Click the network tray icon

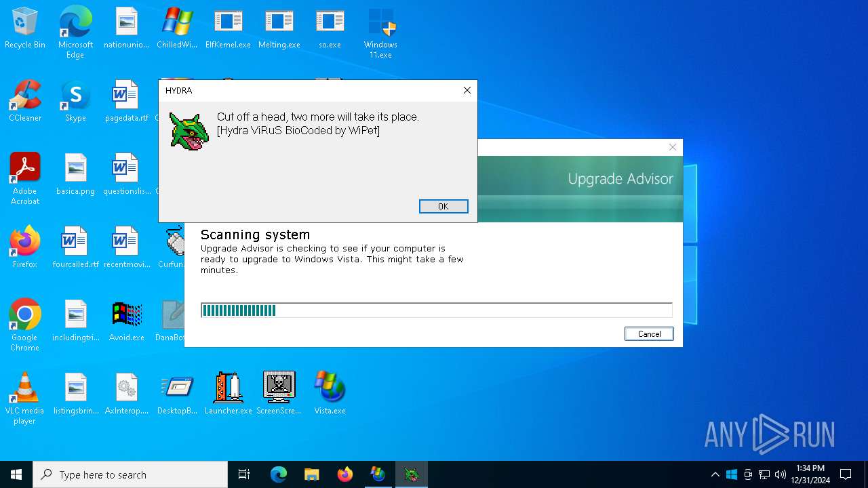pyautogui.click(x=764, y=474)
